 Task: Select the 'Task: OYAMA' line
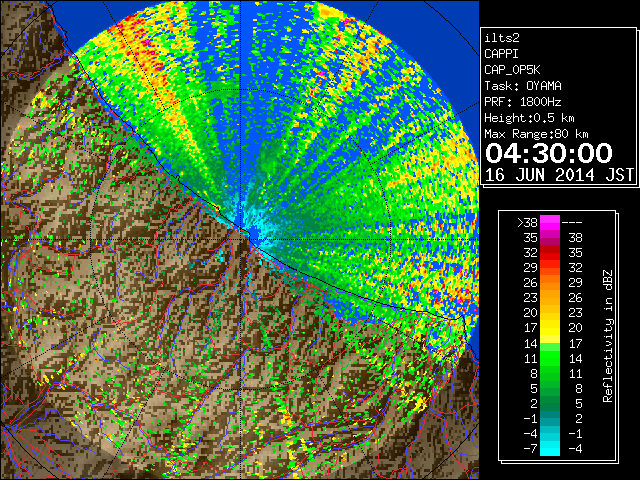pyautogui.click(x=523, y=86)
